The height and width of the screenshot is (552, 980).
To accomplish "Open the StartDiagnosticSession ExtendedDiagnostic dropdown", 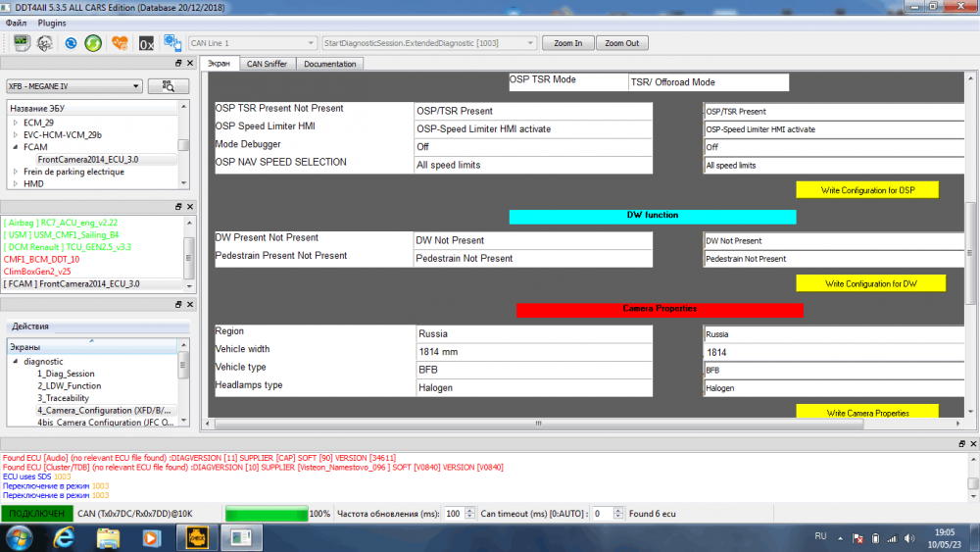I will [429, 43].
